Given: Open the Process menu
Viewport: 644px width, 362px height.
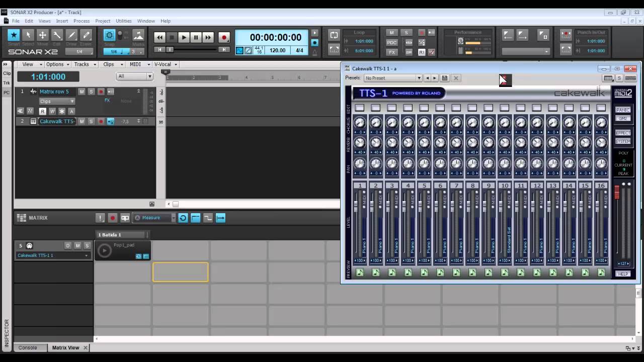Looking at the screenshot, I should point(82,21).
